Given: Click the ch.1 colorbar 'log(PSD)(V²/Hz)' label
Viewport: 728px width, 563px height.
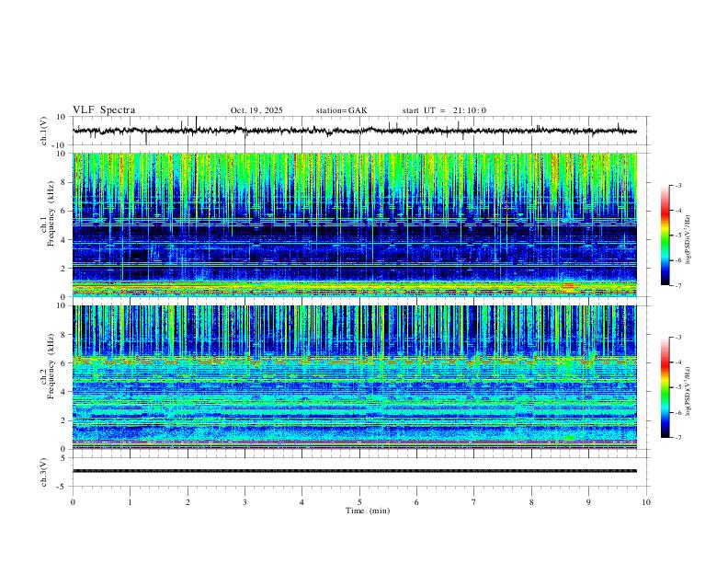Looking at the screenshot, I should [x=688, y=239].
